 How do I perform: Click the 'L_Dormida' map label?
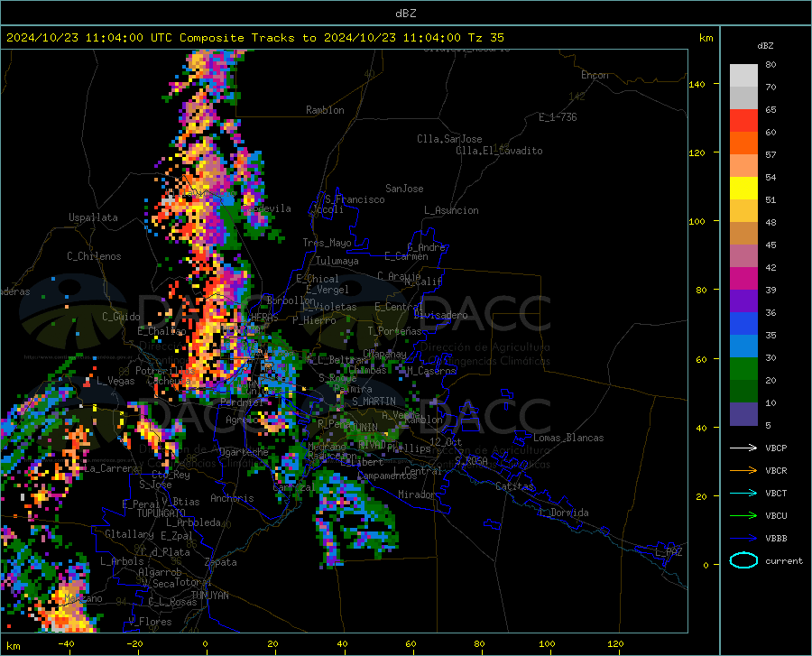563,513
